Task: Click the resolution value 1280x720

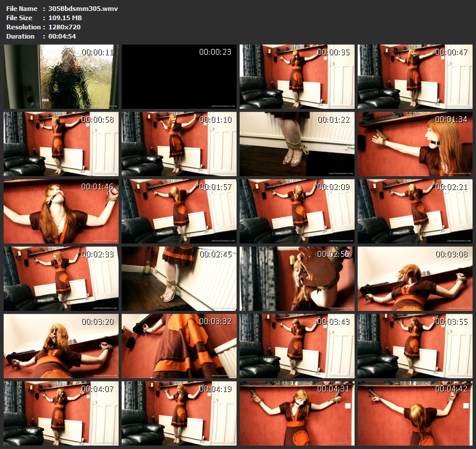Action: [x=64, y=27]
